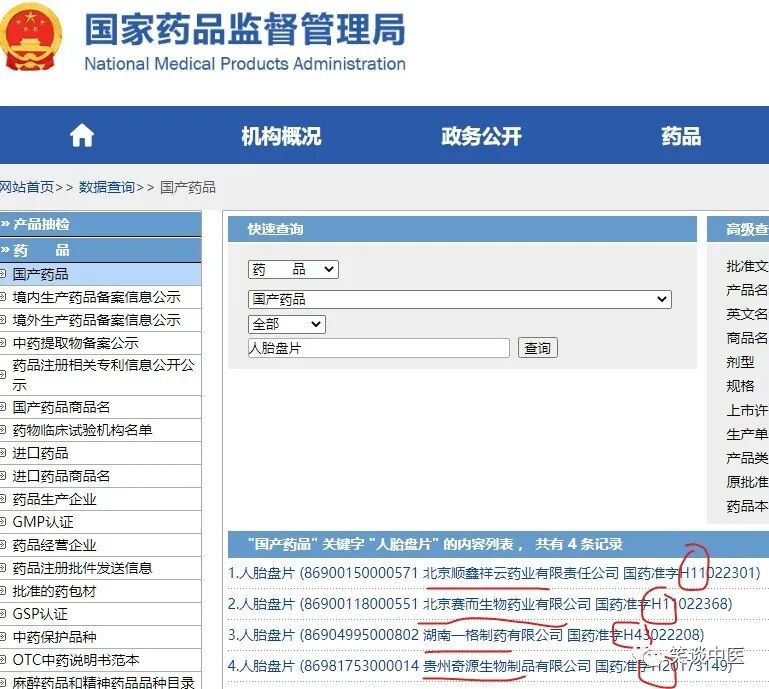Click 英文名 in advanced search
Screen dimensions: 769x689
tap(746, 314)
